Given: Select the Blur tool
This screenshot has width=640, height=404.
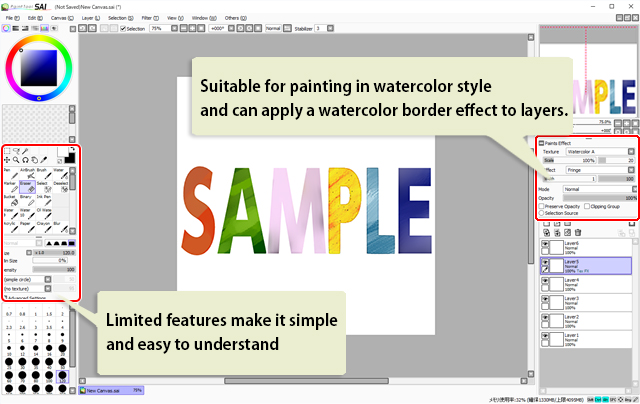Looking at the screenshot, I should (60, 226).
